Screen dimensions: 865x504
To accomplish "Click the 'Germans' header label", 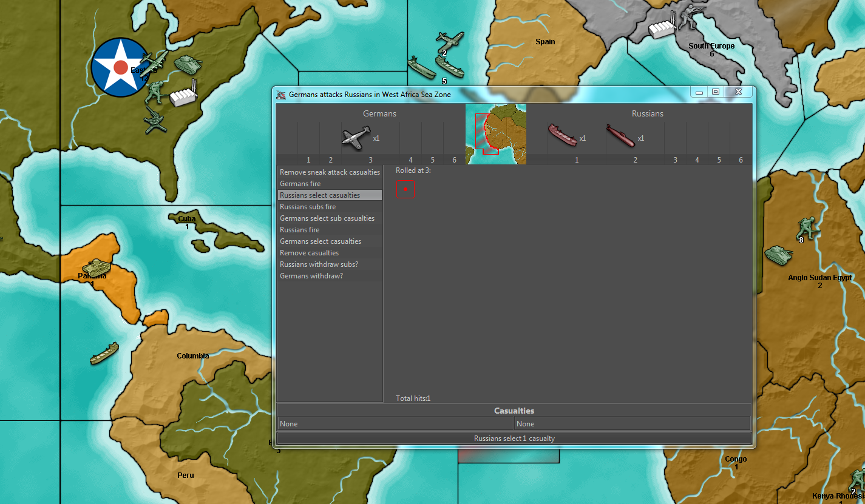I will pyautogui.click(x=379, y=113).
